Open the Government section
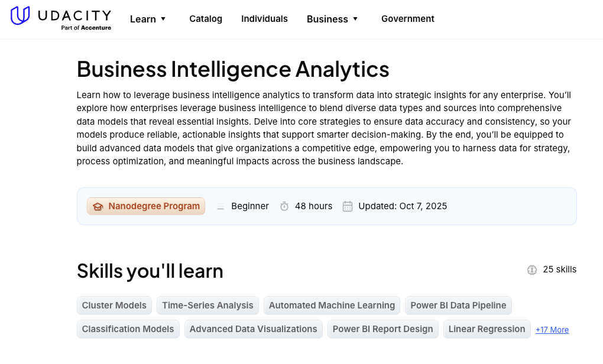This screenshot has height=364, width=603. click(407, 19)
